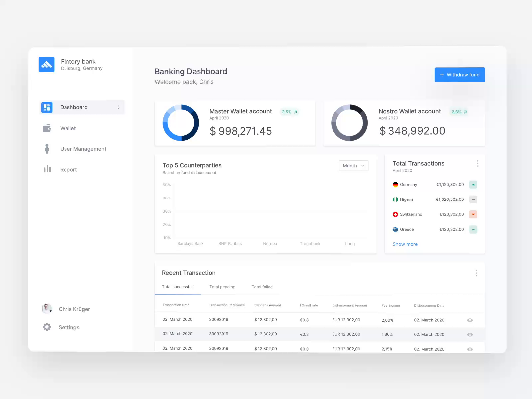Open the Total Transactions options menu

tap(478, 163)
